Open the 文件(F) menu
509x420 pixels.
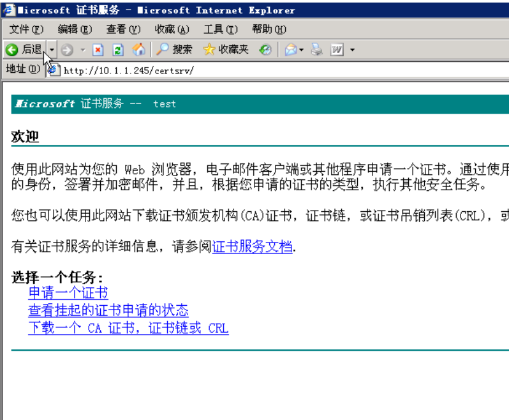click(26, 29)
